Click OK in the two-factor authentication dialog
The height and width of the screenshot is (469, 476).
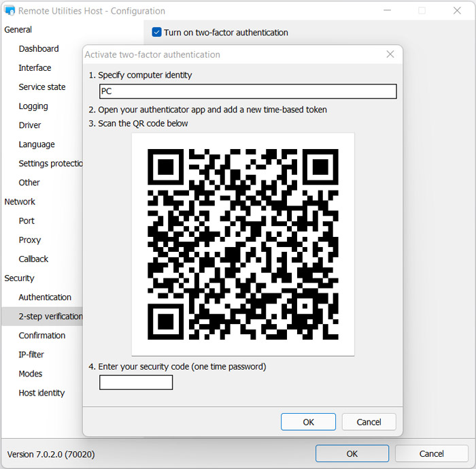pos(308,422)
